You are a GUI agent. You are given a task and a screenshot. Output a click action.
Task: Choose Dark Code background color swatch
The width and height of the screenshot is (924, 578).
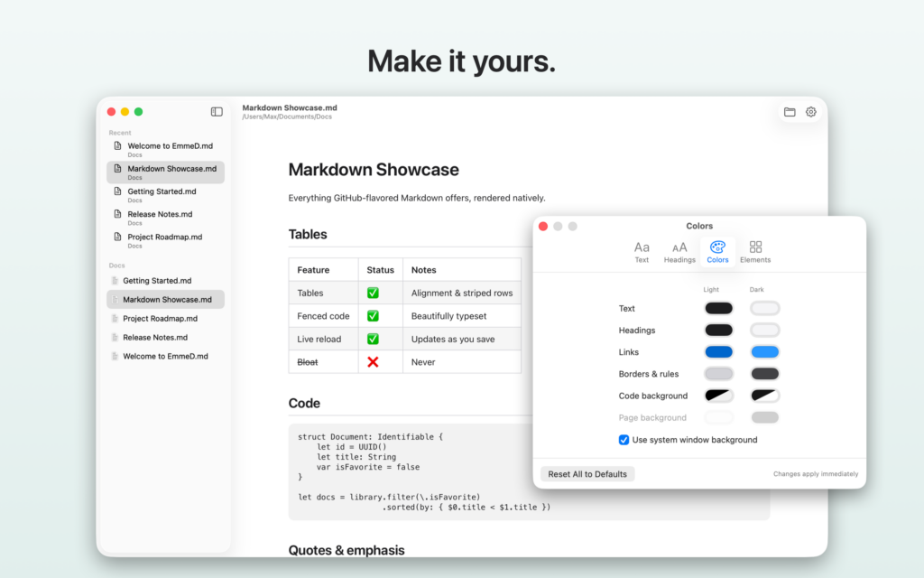764,396
